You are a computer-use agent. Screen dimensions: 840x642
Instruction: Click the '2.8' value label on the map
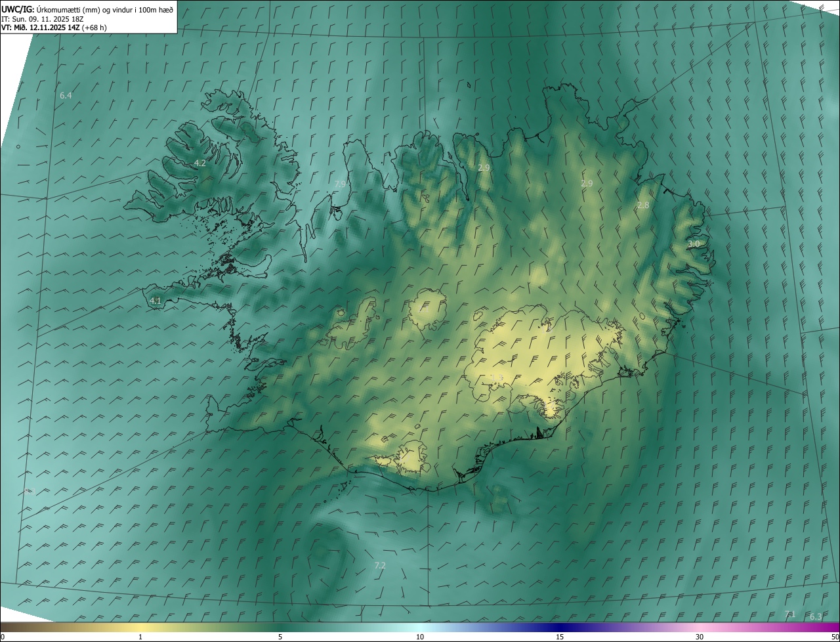pyautogui.click(x=643, y=205)
